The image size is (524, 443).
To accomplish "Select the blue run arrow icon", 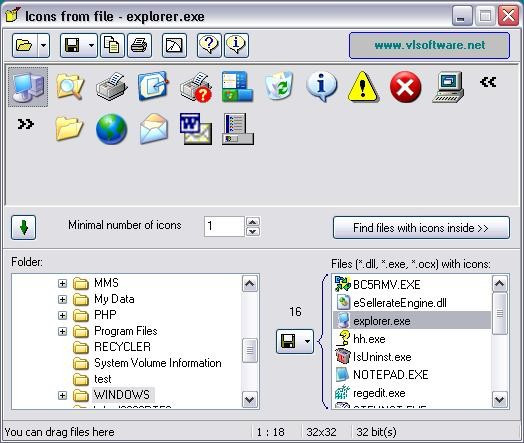I will point(153,86).
